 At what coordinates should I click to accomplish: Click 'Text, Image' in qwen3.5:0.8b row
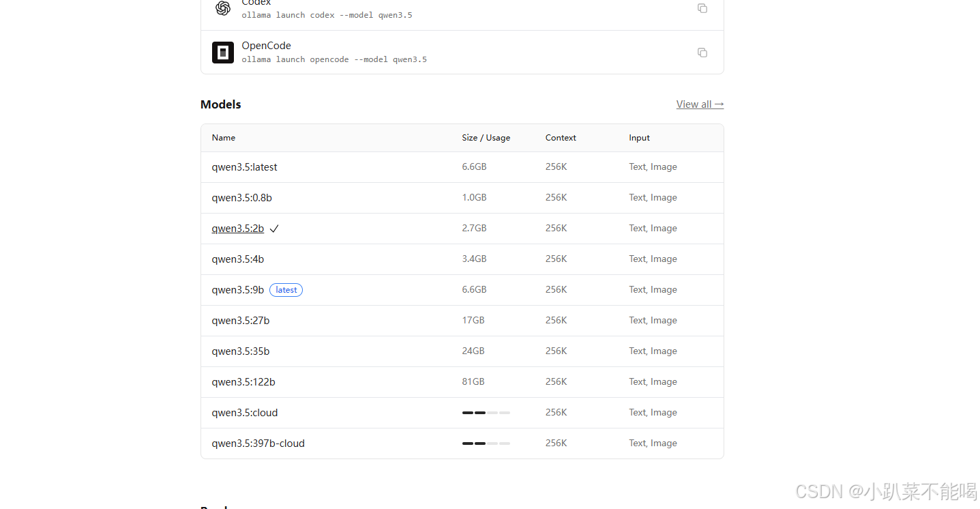click(x=653, y=198)
